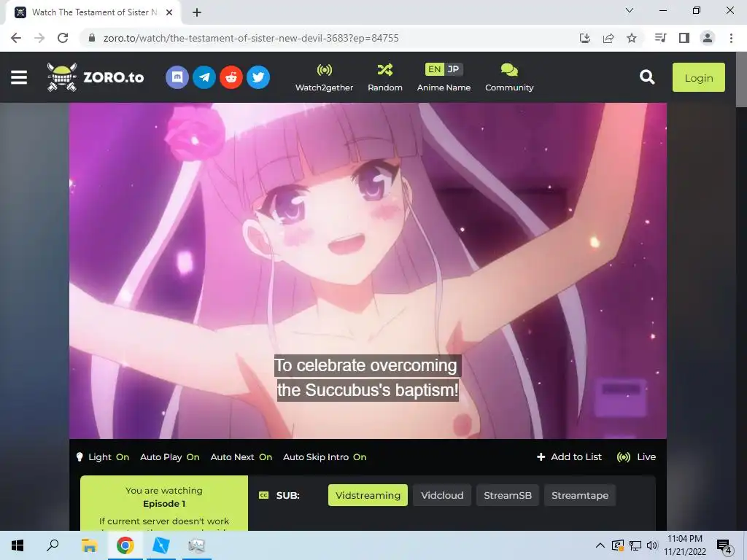Show hidden system tray icons
The width and height of the screenshot is (747, 560).
pyautogui.click(x=600, y=545)
